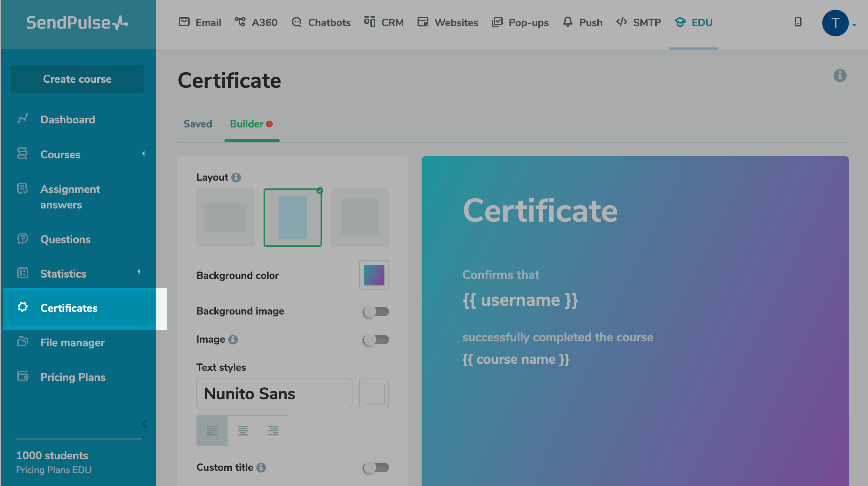
Task: Click the mobile device icon in header
Action: (798, 22)
